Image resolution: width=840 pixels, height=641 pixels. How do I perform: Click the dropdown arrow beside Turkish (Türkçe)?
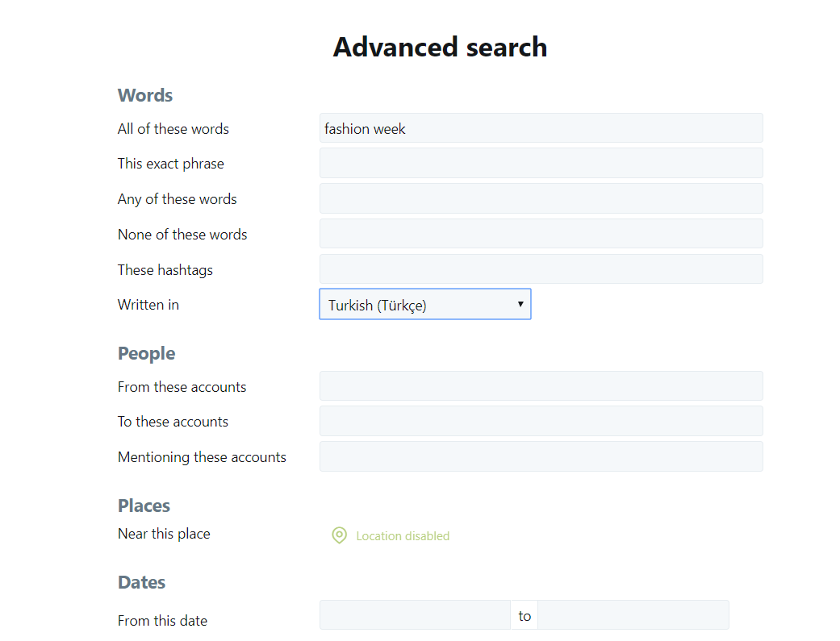pos(520,304)
